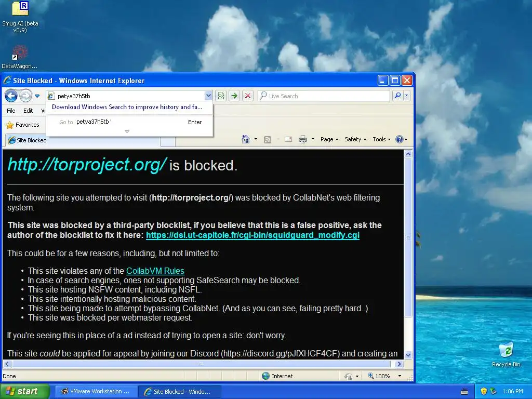
Task: Open the recent pages dropdown arrow
Action: tap(37, 96)
